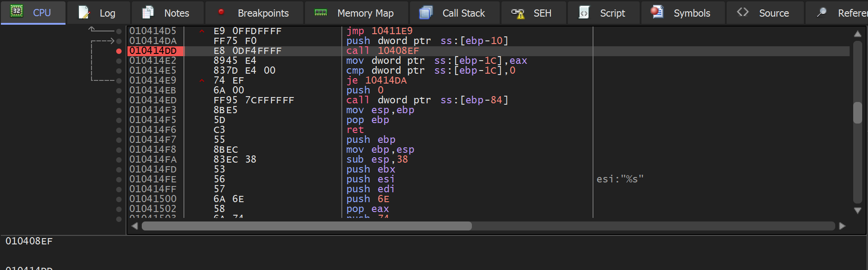
Task: Click scroll down arrow in disassembly
Action: 857,211
